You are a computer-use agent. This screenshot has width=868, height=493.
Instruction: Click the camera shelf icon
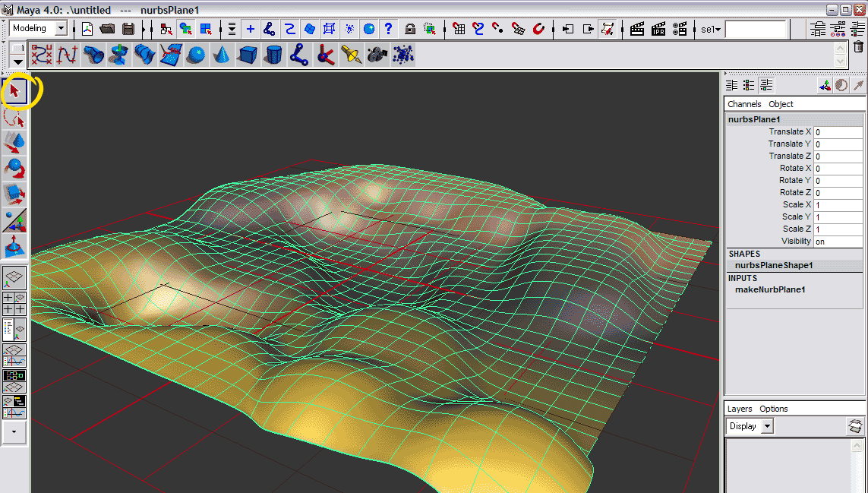377,55
